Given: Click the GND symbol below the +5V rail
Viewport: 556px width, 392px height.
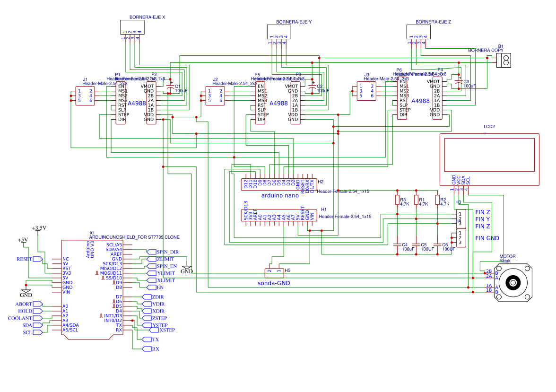Looking at the screenshot, I should 26,292.
